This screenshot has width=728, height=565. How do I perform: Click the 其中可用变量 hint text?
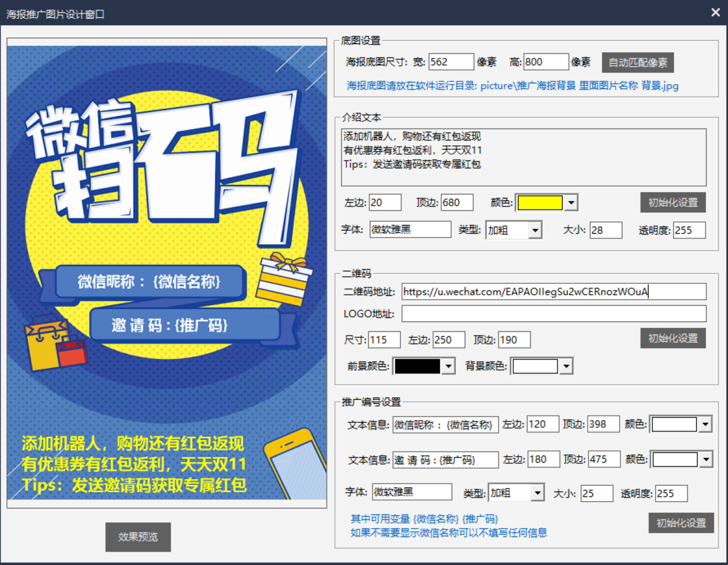click(424, 518)
